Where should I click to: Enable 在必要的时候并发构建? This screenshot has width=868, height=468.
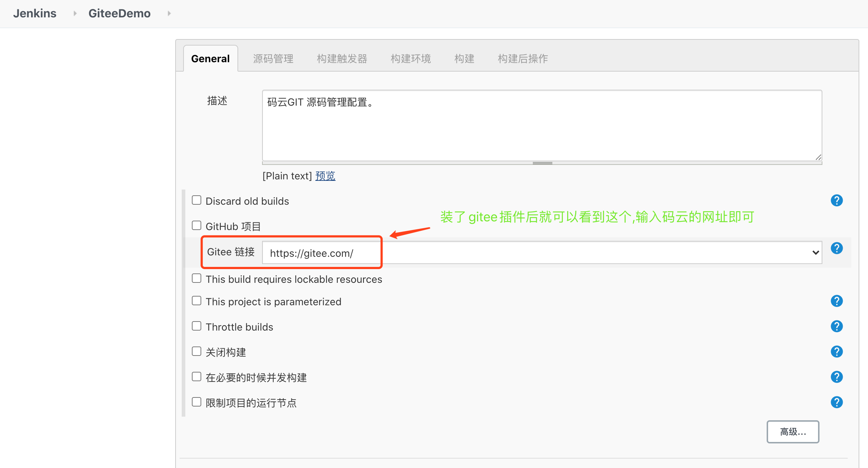pos(197,376)
